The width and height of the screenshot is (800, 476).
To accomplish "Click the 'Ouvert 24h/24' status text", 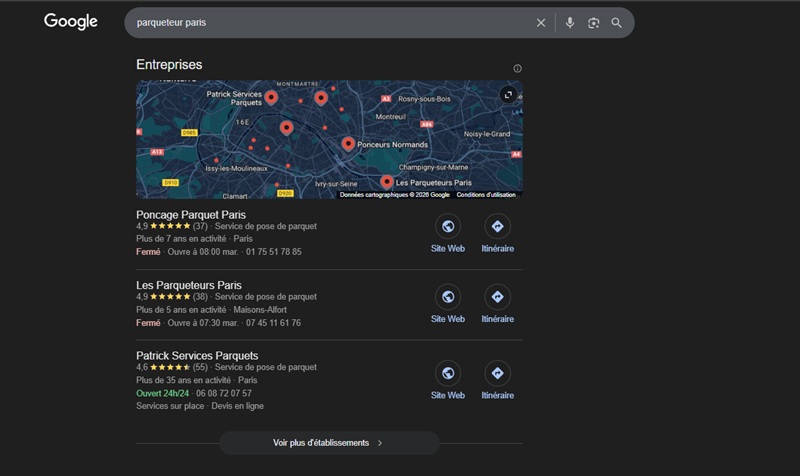I will point(162,393).
